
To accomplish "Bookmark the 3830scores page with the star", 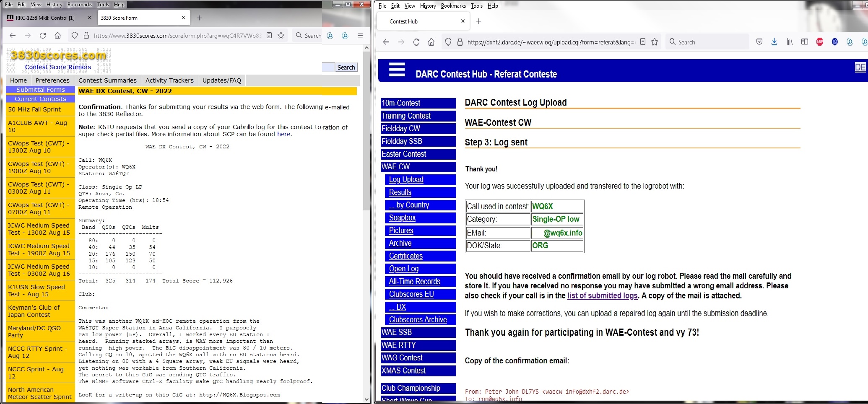I will tap(281, 36).
